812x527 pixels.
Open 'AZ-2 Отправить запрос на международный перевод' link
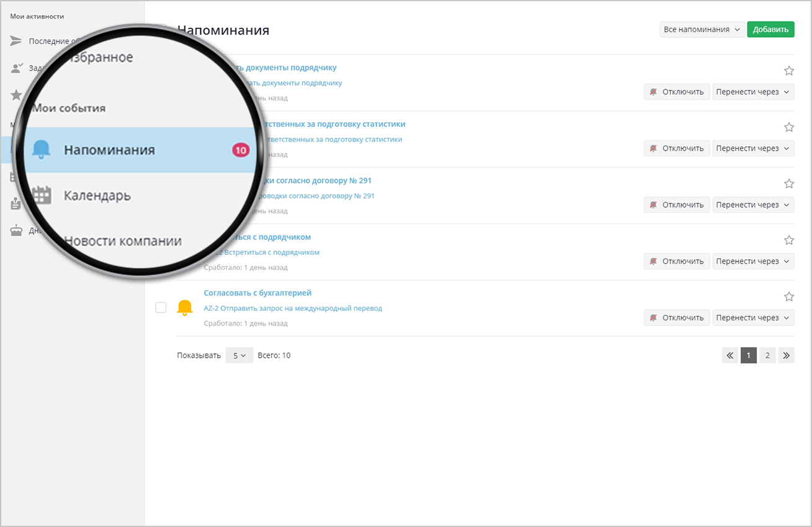[x=293, y=308]
